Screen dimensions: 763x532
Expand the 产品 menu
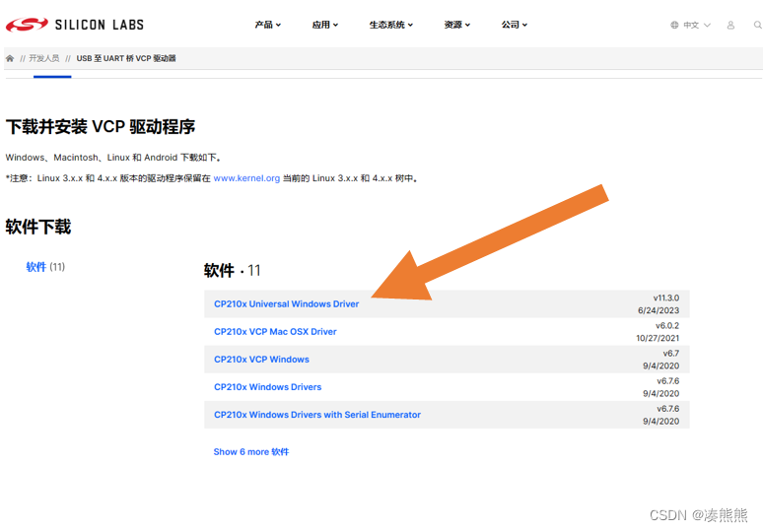coord(267,25)
